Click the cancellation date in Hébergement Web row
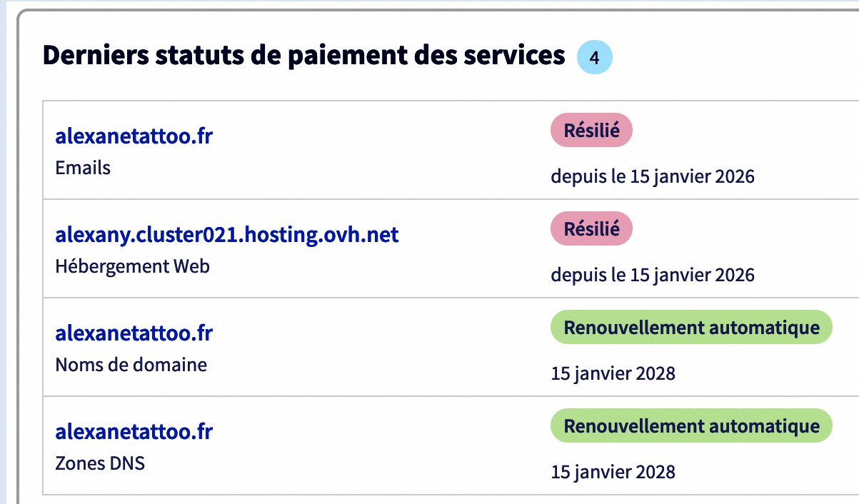Screen dimensions: 859x504 (x=653, y=275)
